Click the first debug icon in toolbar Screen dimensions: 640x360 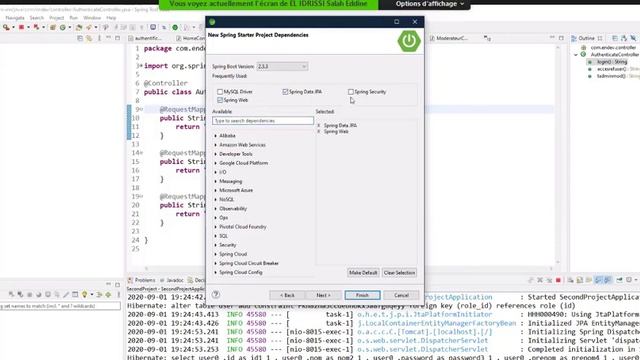click(6, 27)
